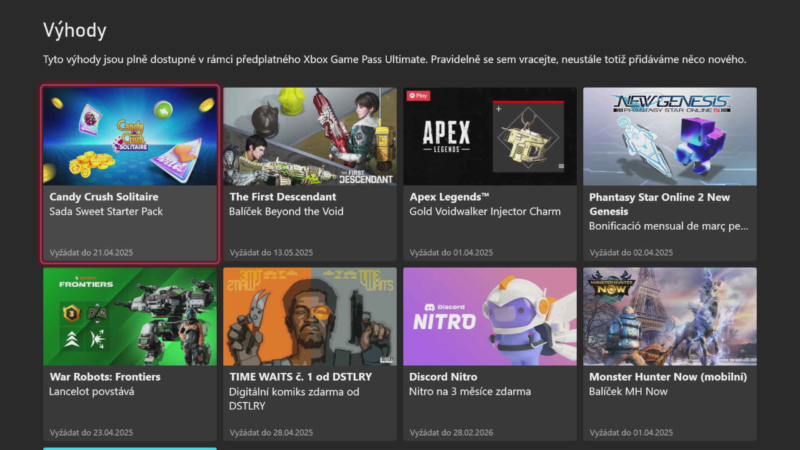The height and width of the screenshot is (450, 800).
Task: Open Digitální komiks zdarma od DSTLRY
Action: click(297, 399)
